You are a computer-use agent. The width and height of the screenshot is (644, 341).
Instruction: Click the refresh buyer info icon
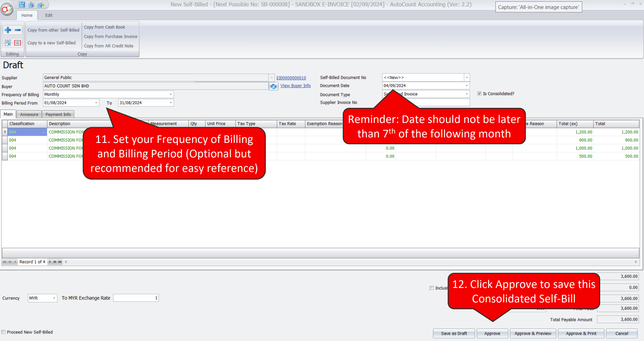coord(273,86)
